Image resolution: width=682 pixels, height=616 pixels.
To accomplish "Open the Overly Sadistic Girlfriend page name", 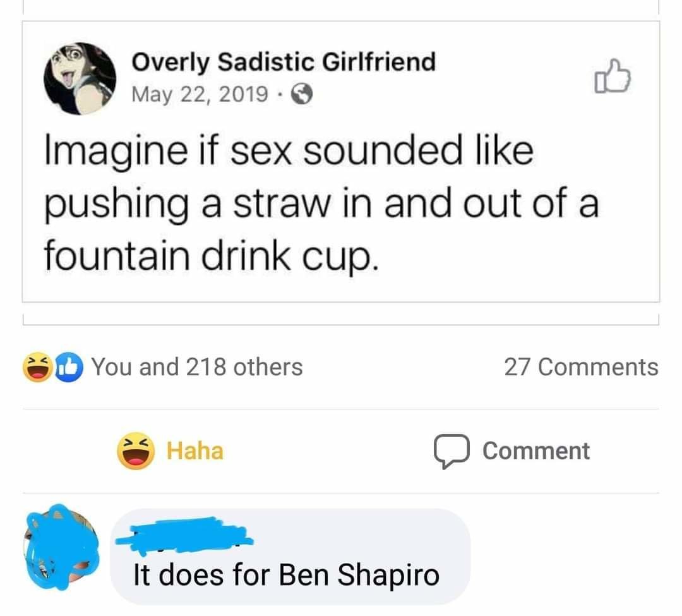I will (283, 62).
